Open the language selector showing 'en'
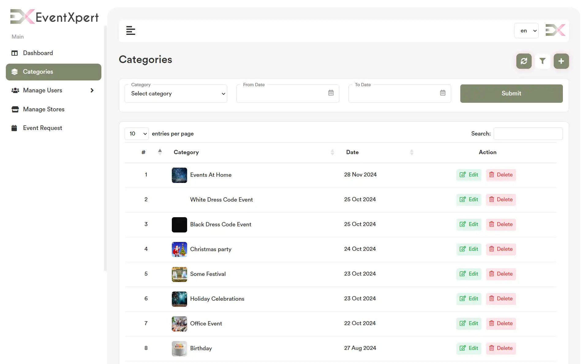 (x=526, y=31)
